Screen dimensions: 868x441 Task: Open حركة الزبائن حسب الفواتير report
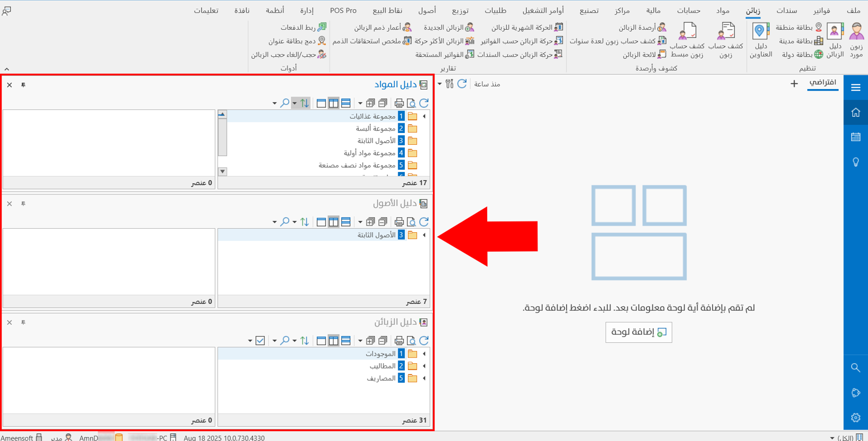pyautogui.click(x=522, y=41)
